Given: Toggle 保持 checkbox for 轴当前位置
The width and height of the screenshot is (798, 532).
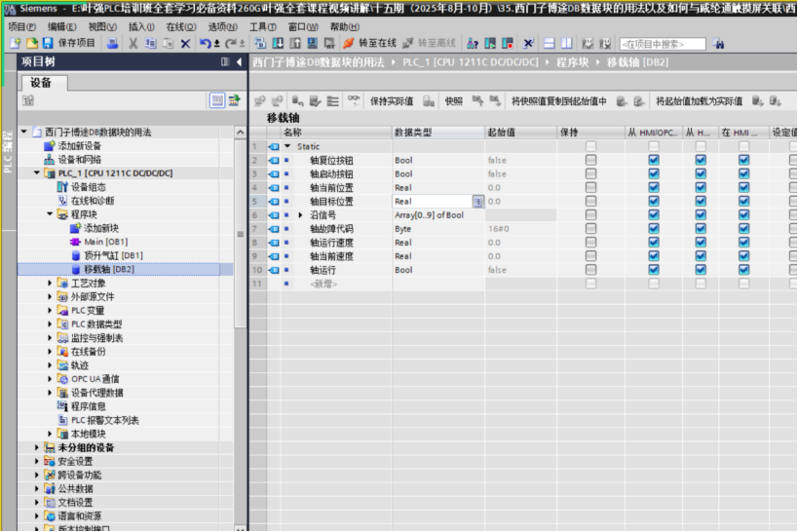Looking at the screenshot, I should (590, 187).
